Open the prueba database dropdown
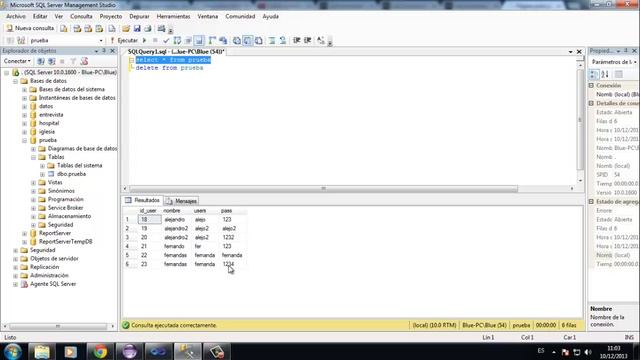The image size is (640, 360). (101, 40)
